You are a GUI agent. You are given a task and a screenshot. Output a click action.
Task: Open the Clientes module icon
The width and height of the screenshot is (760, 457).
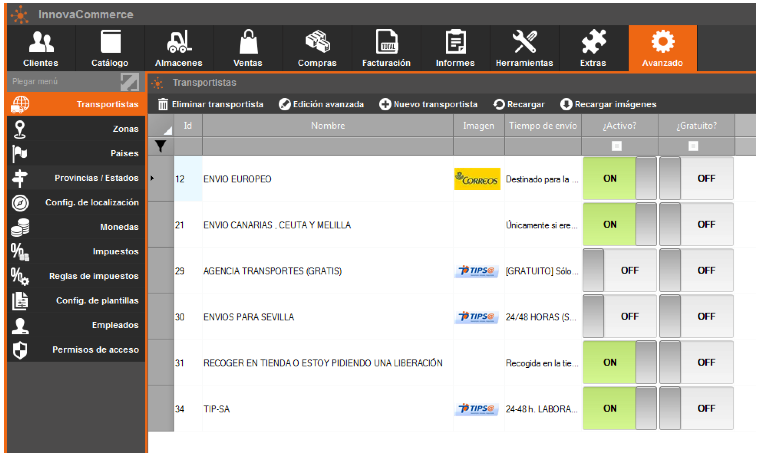click(40, 42)
